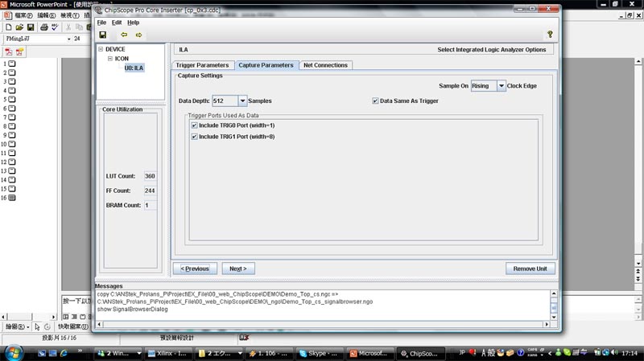Open the PowerPoint font name dropdown
The image size is (644, 361).
point(69,39)
